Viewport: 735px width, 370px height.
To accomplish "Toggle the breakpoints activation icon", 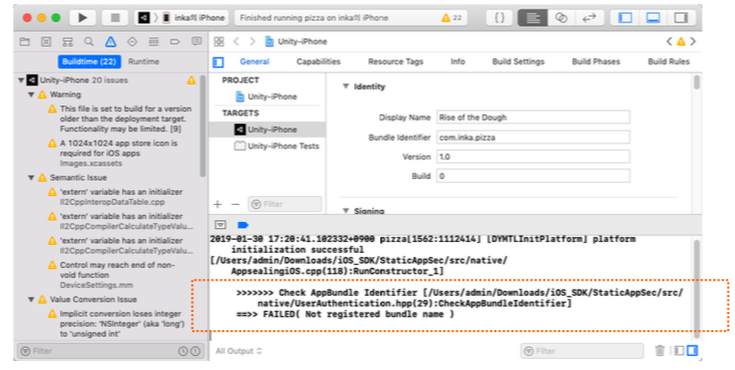I will (x=243, y=225).
